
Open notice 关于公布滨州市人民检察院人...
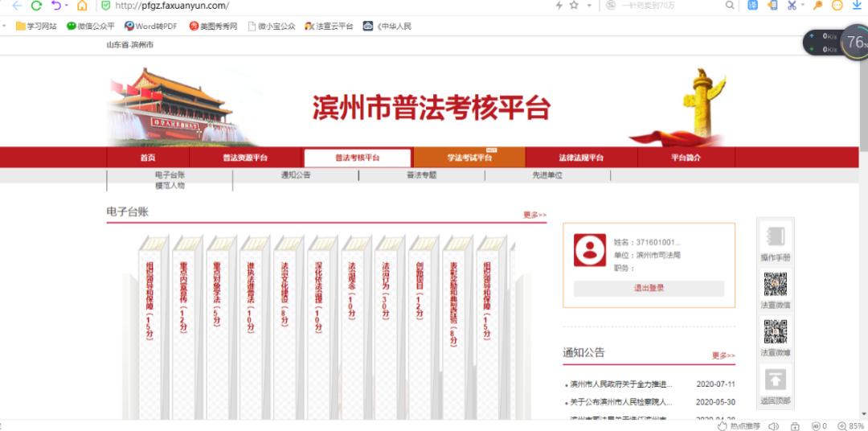pos(621,402)
